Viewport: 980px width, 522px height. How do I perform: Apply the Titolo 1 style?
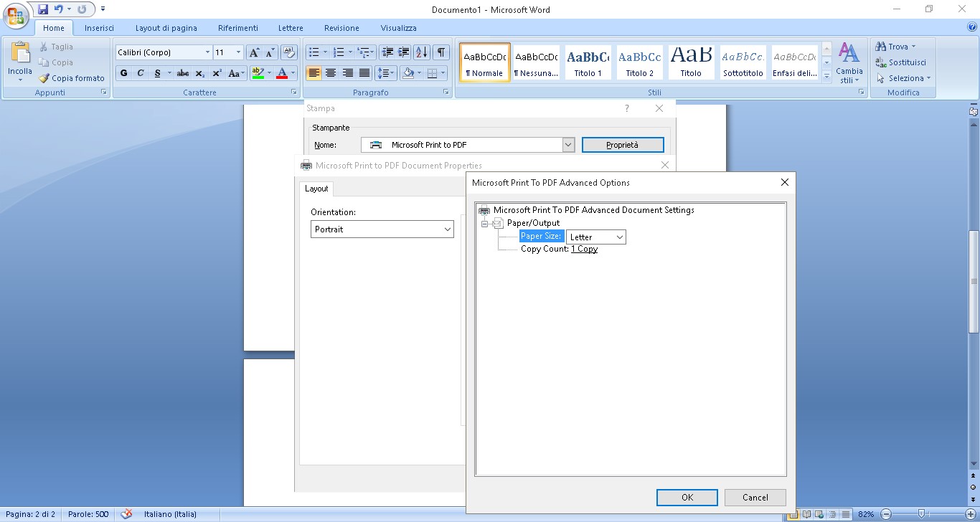click(x=588, y=62)
